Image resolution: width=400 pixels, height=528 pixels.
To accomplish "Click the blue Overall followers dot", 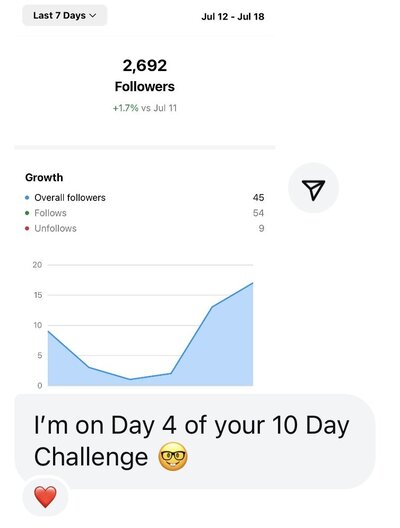I will (x=27, y=198).
